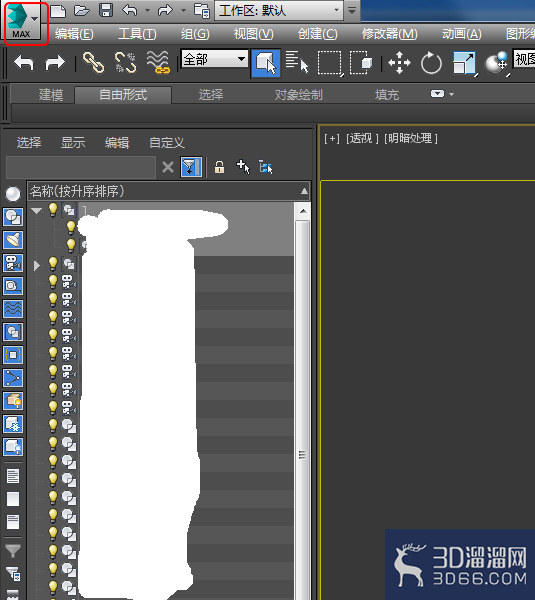The image size is (535, 600).
Task: Click the Display All lined-page icon
Action: (x=13, y=476)
